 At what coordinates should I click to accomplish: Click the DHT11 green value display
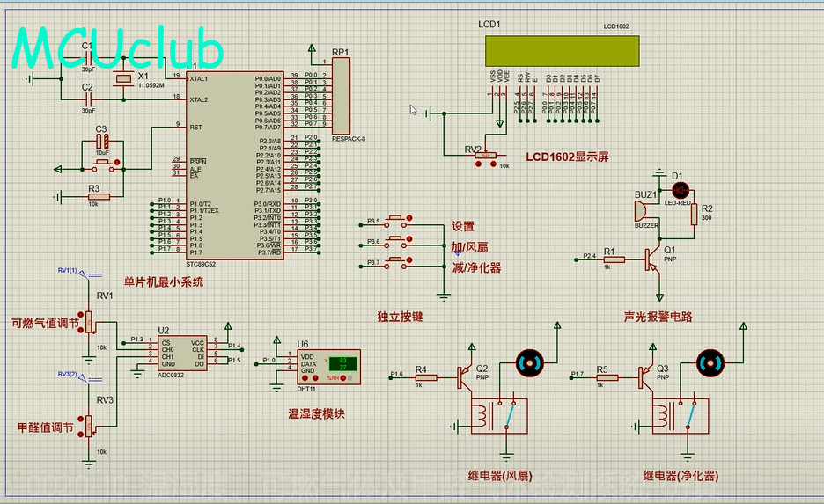(342, 364)
